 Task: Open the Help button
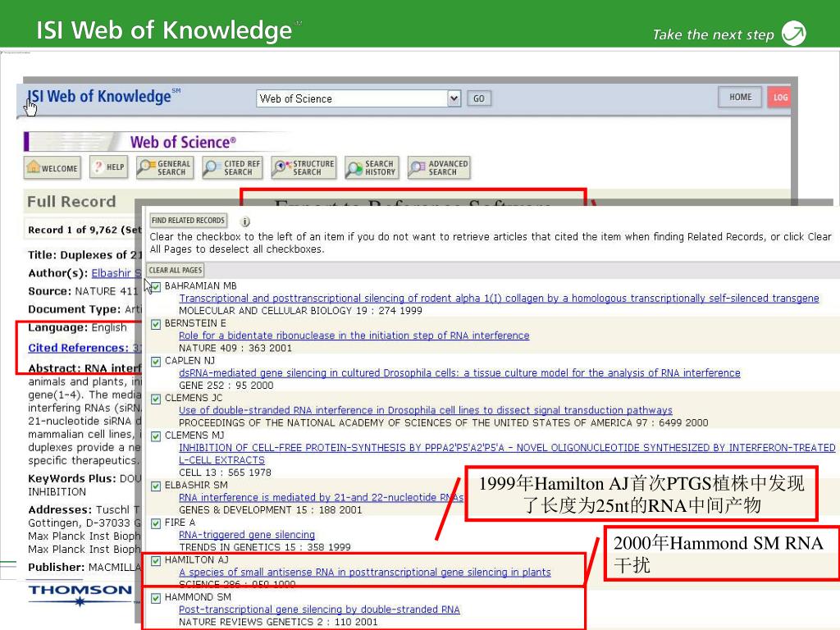click(109, 167)
